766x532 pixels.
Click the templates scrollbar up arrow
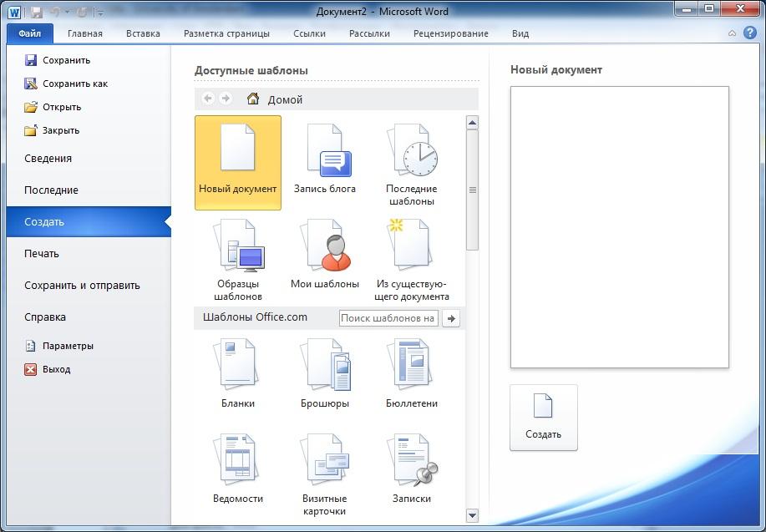(x=473, y=123)
